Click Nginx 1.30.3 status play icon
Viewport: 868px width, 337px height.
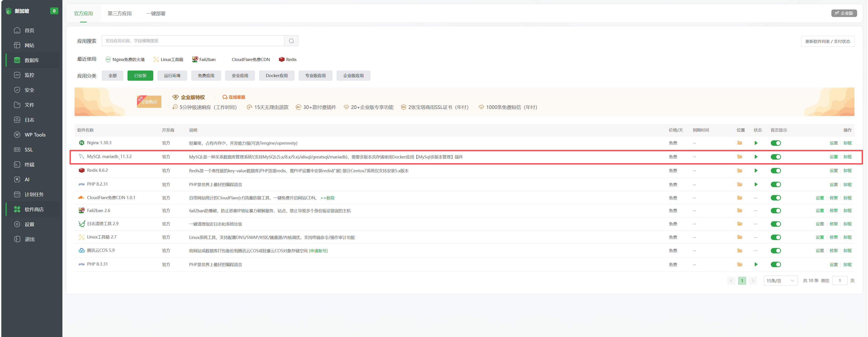tap(756, 143)
